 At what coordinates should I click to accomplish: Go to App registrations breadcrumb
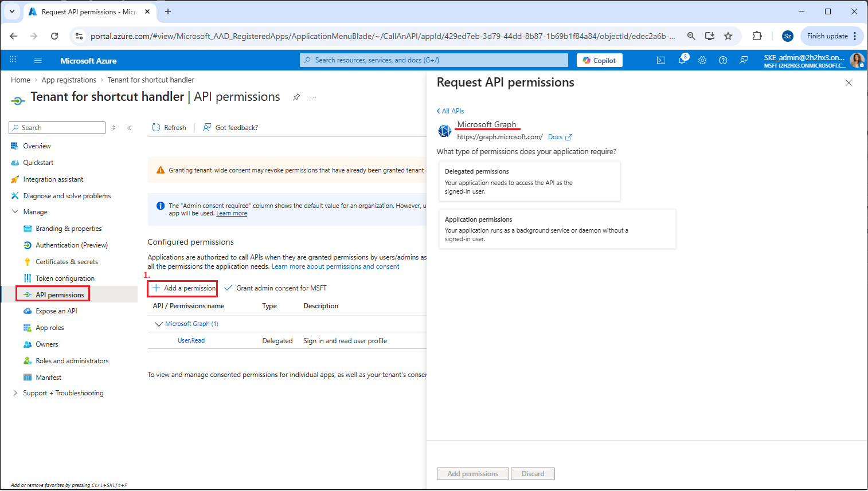[69, 80]
